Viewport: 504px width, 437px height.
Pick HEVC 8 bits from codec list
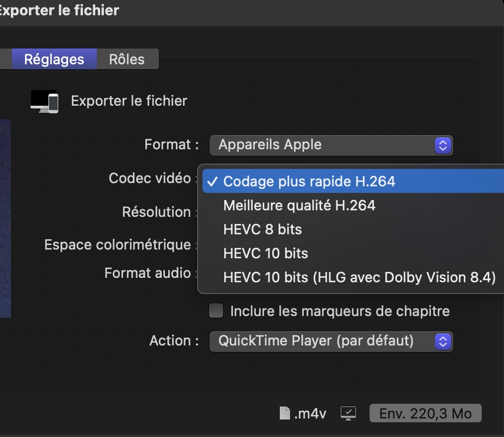(262, 229)
